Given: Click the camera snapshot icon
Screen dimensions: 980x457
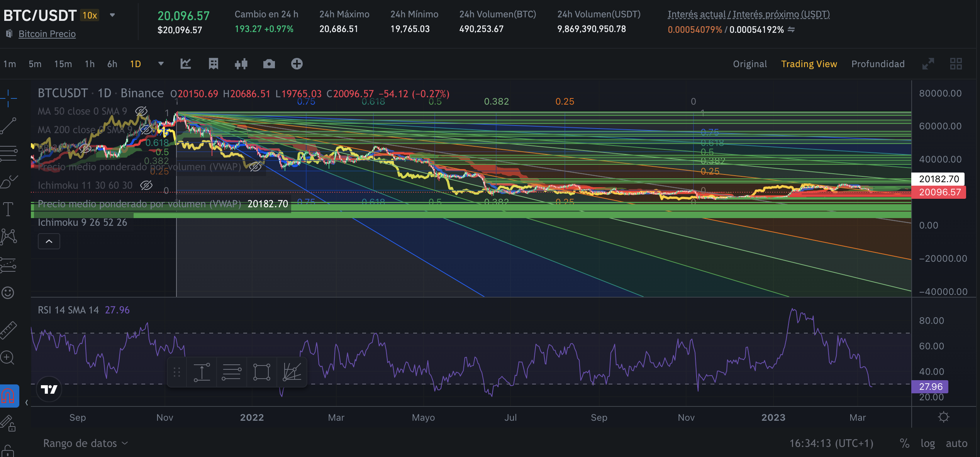Looking at the screenshot, I should (269, 64).
